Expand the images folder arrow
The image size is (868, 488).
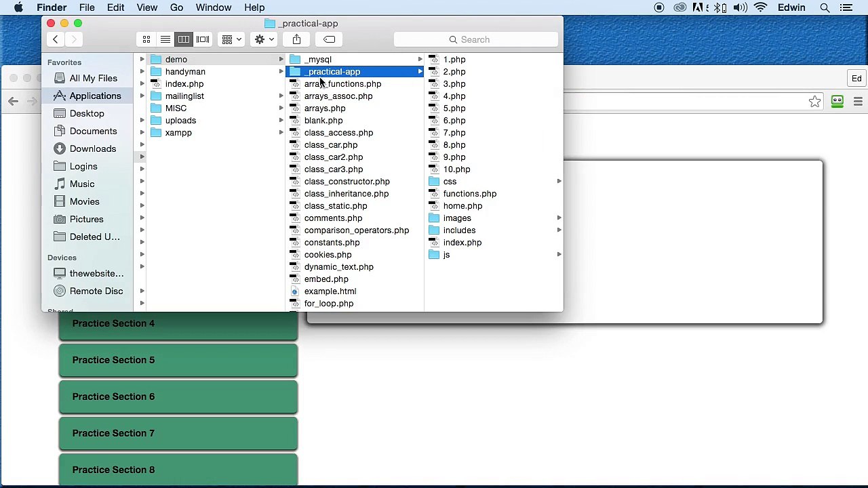click(559, 218)
